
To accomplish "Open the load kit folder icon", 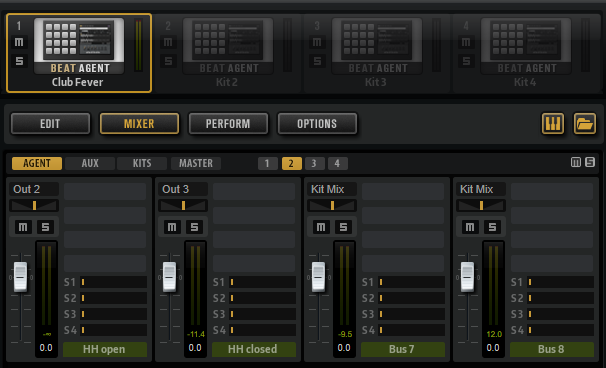I will point(585,124).
